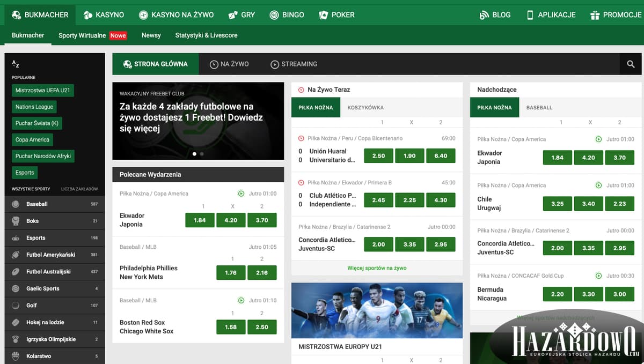
Task: Click the Poker cards icon
Action: [323, 15]
